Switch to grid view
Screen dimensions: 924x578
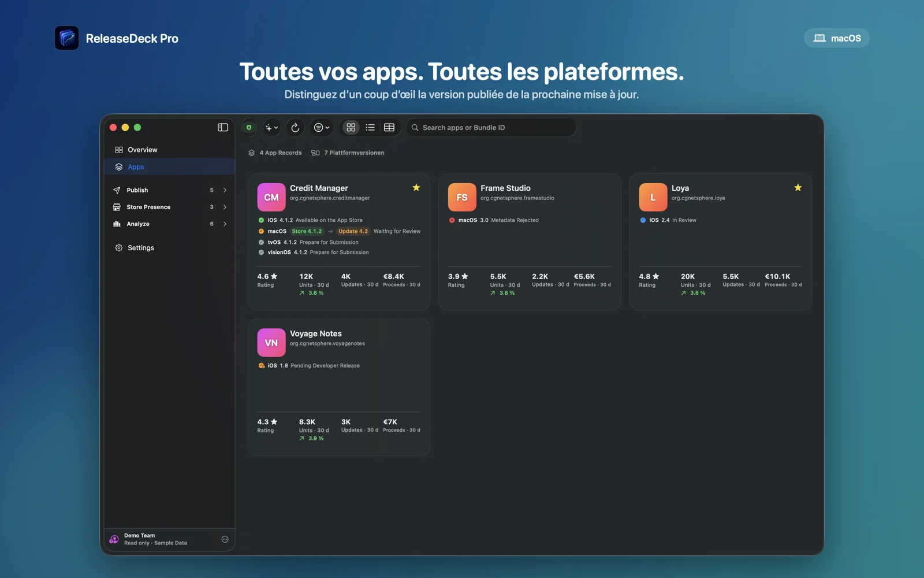point(351,127)
